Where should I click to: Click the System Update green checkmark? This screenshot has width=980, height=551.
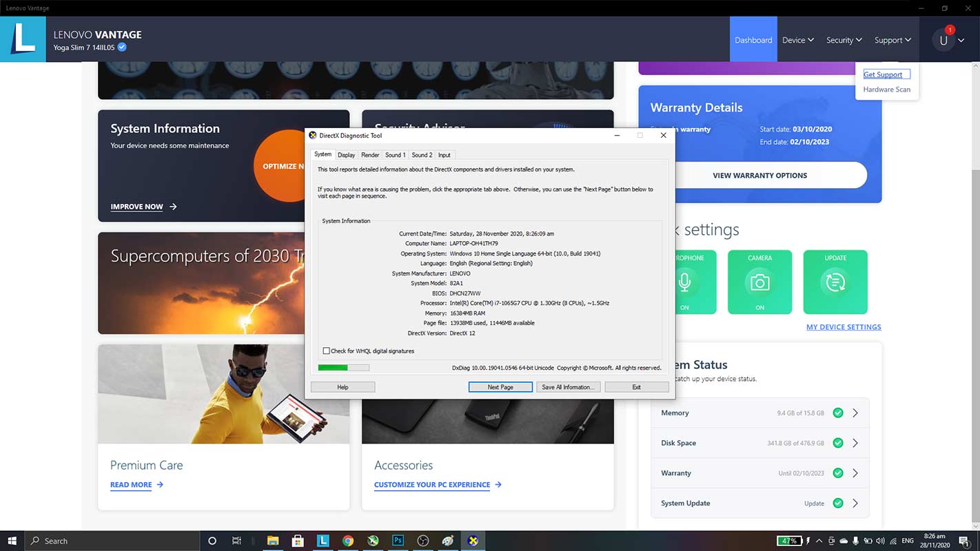point(838,503)
